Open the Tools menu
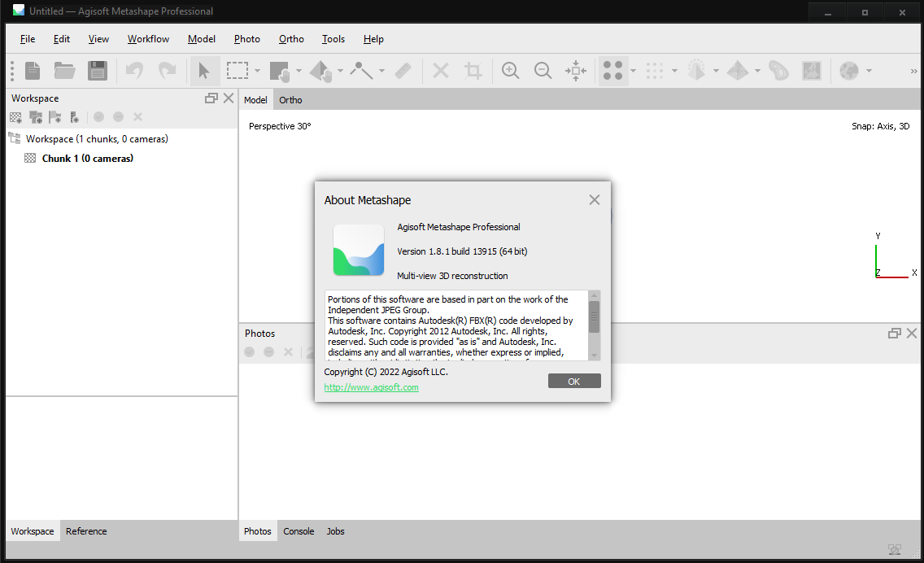924x563 pixels. pyautogui.click(x=333, y=39)
